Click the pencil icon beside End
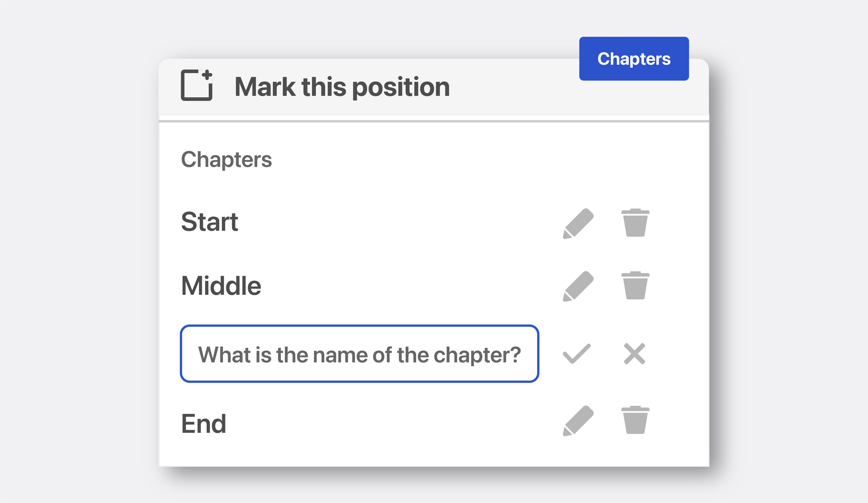 tap(578, 420)
